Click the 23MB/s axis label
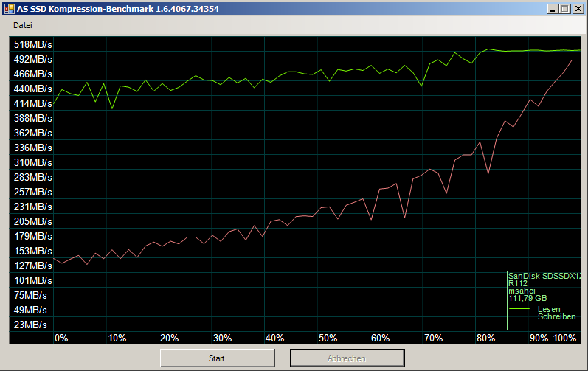The height and width of the screenshot is (371, 588). tap(30, 325)
